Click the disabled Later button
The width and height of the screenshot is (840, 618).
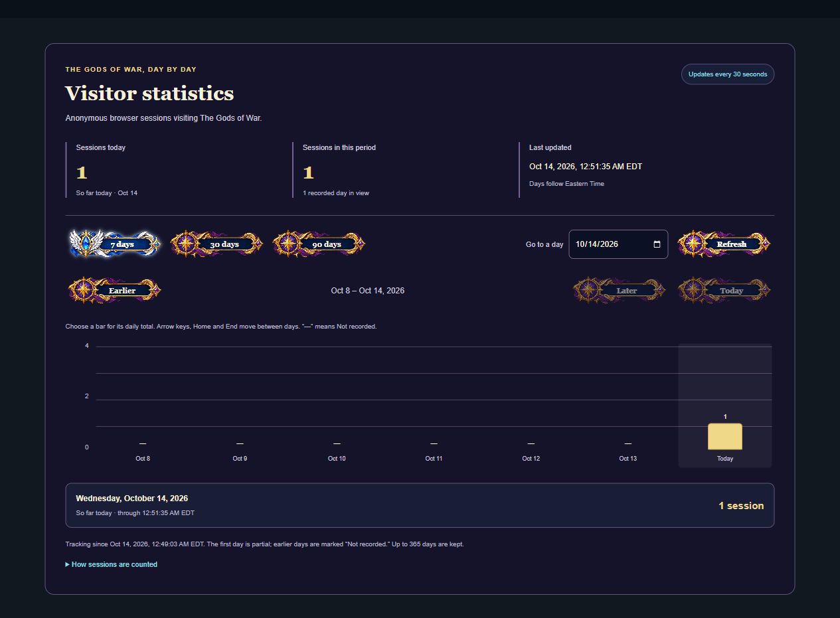619,290
